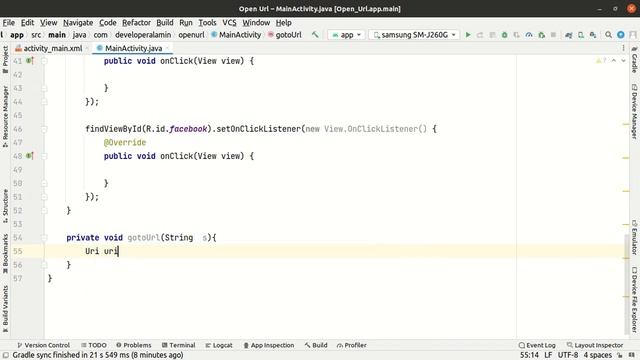Run the app with green play button

coord(468,35)
